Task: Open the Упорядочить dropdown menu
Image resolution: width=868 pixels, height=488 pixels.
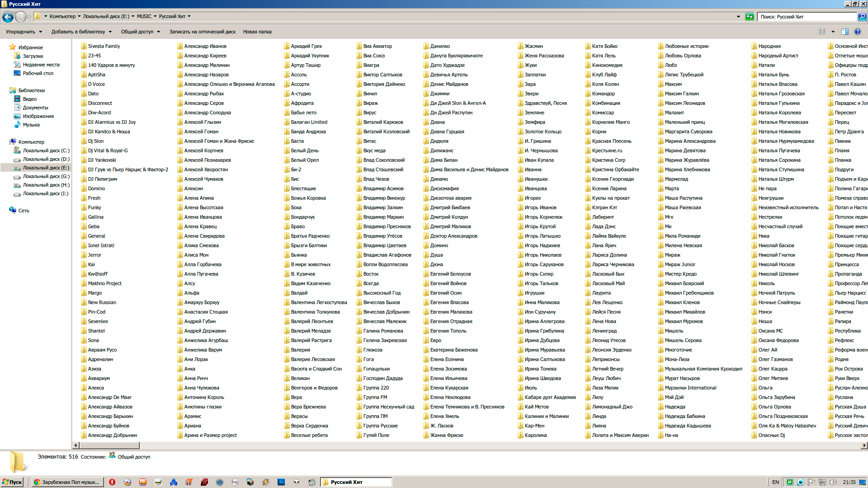Action: [x=24, y=32]
